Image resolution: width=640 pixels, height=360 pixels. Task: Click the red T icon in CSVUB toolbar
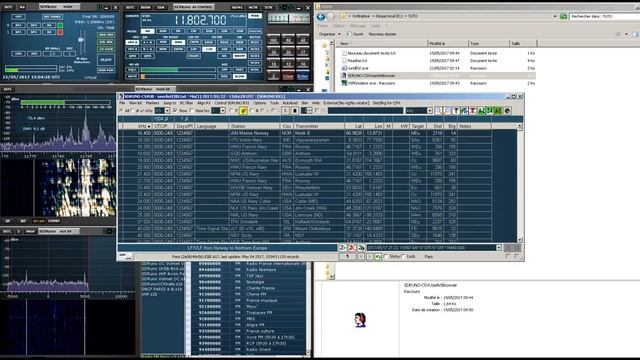click(x=472, y=111)
